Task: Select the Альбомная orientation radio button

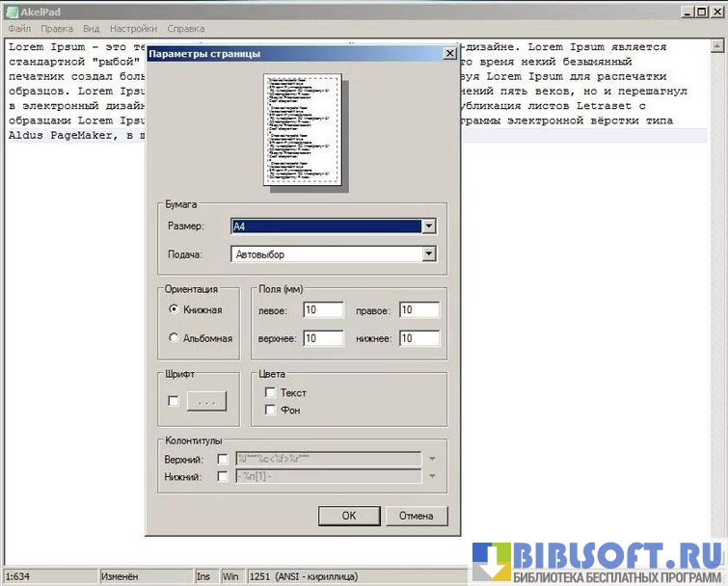Action: pyautogui.click(x=174, y=338)
